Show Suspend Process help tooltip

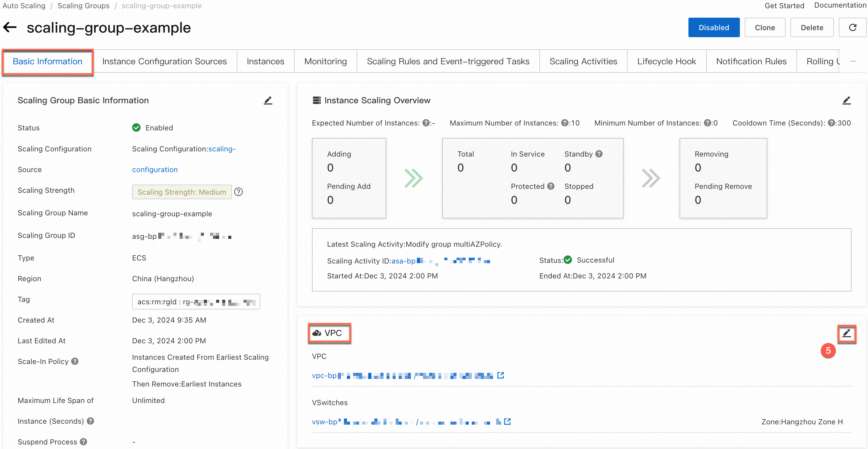click(84, 442)
